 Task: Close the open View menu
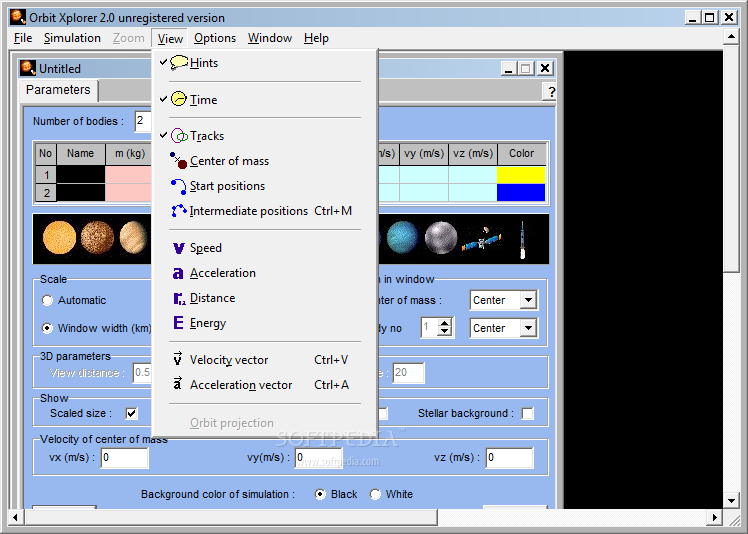click(170, 38)
